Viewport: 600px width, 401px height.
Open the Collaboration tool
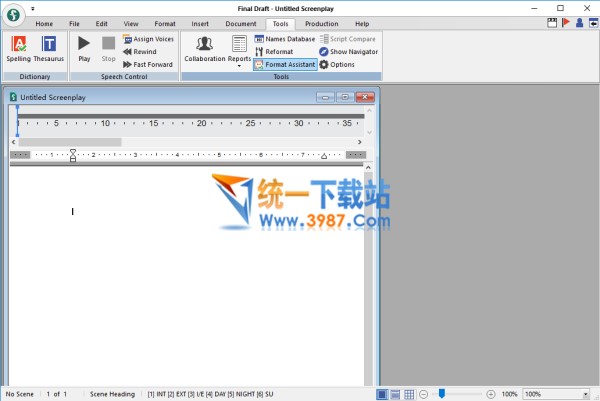click(205, 48)
